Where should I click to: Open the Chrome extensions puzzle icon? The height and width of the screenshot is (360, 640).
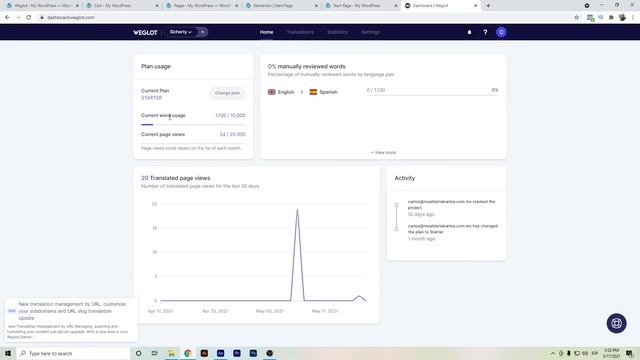pyautogui.click(x=611, y=18)
